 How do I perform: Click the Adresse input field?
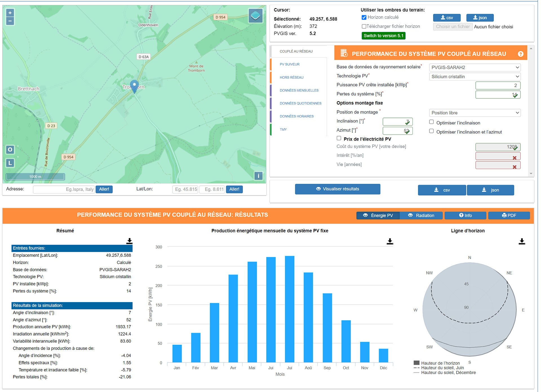(x=64, y=189)
